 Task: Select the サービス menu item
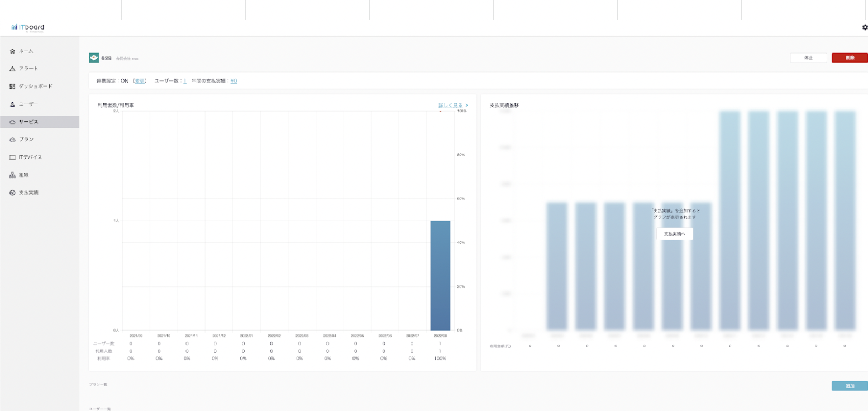[39, 122]
